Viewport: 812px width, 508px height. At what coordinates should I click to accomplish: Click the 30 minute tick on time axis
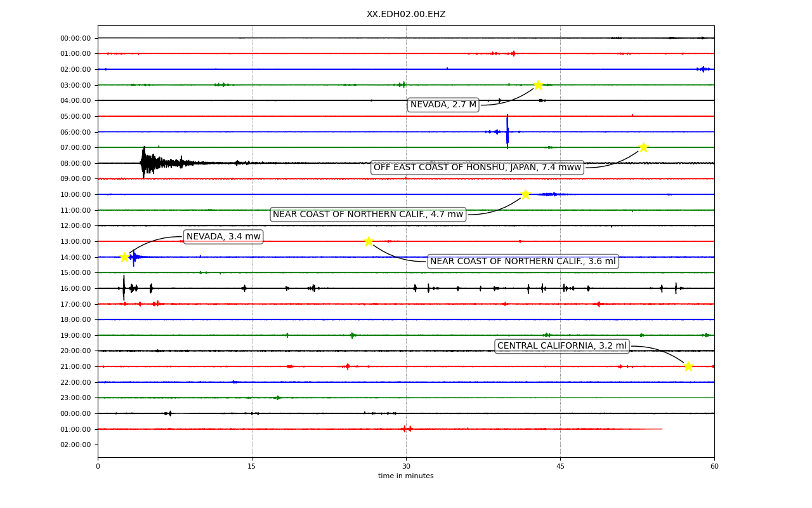(x=406, y=467)
